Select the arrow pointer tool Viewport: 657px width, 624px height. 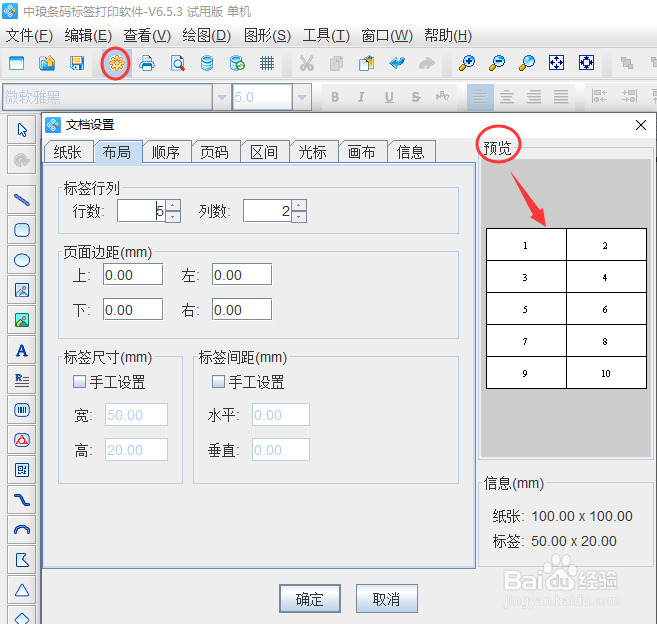[x=22, y=130]
